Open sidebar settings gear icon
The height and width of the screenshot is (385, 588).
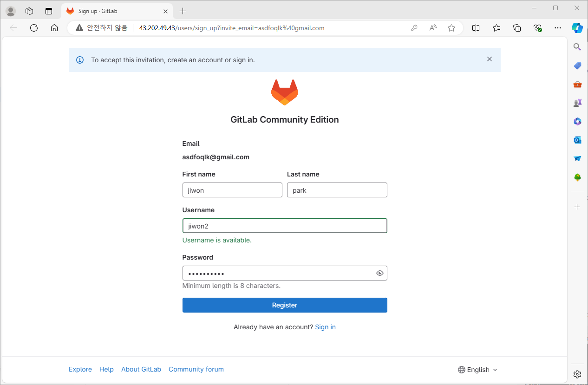pyautogui.click(x=577, y=374)
